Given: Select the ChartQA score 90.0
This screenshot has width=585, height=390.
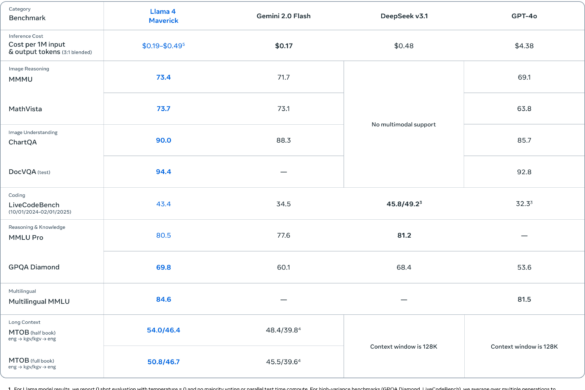Looking at the screenshot, I should [163, 140].
